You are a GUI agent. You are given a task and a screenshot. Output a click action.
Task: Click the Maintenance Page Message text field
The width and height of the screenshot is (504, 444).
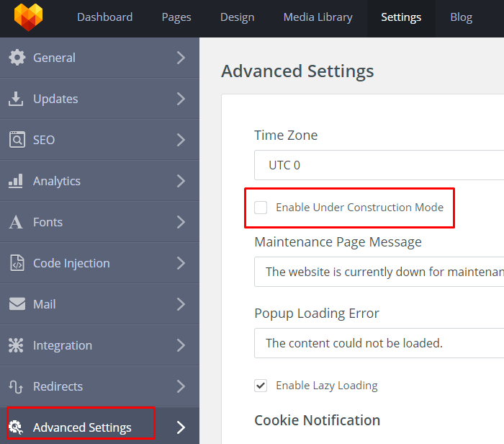click(379, 272)
